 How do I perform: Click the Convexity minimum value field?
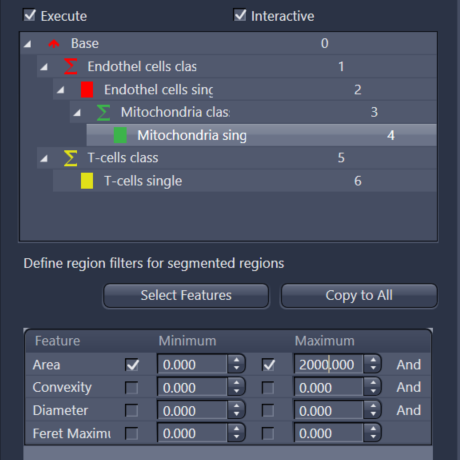coord(193,387)
